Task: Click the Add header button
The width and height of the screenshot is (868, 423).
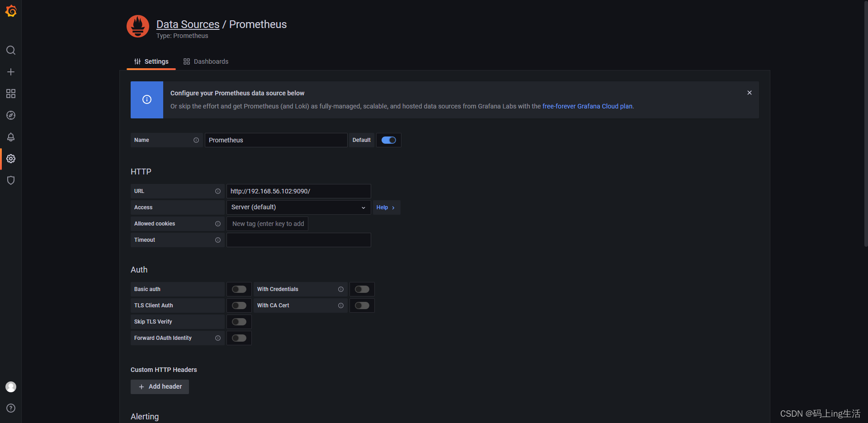Action: pyautogui.click(x=160, y=387)
